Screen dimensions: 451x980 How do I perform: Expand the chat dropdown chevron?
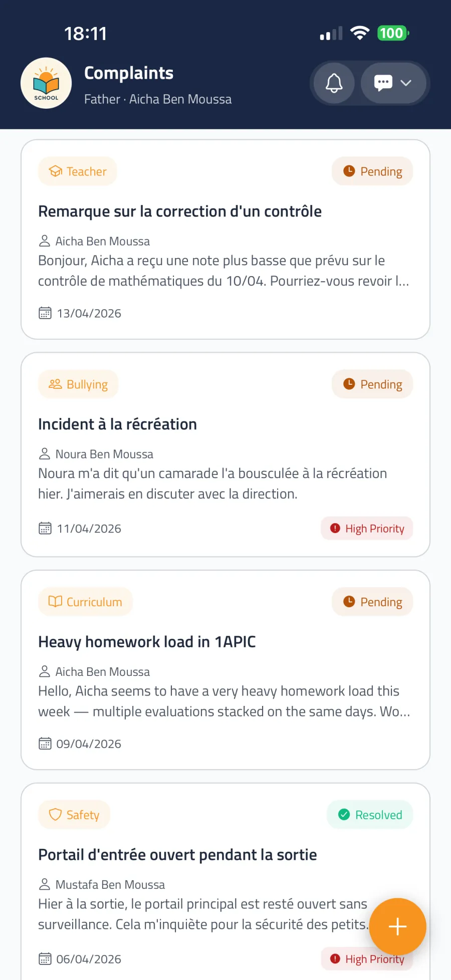pyautogui.click(x=406, y=83)
